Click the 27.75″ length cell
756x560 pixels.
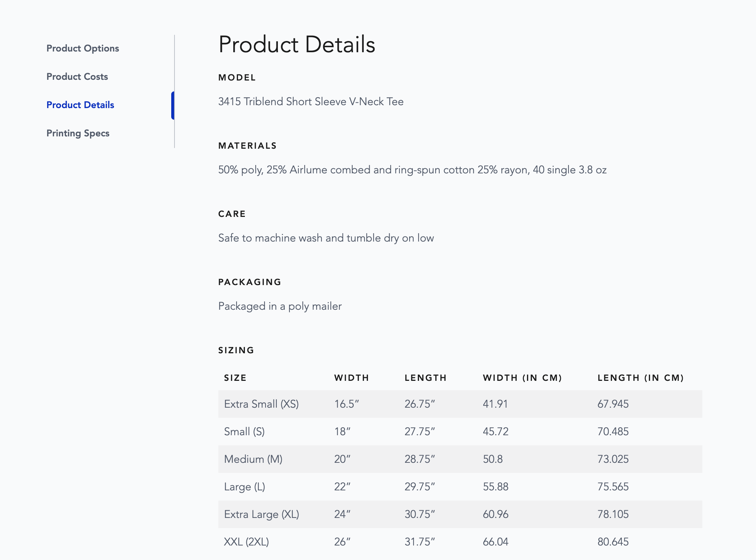coord(420,432)
